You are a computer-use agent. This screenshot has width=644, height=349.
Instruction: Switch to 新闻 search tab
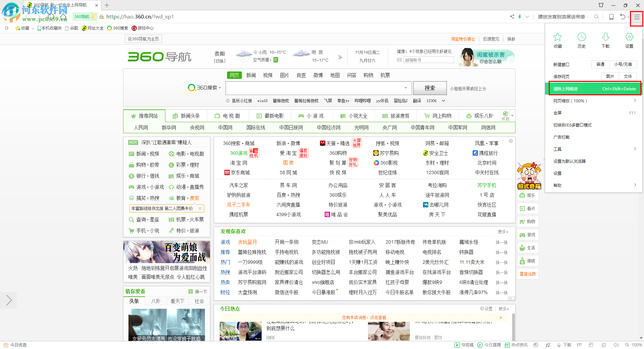pos(251,75)
